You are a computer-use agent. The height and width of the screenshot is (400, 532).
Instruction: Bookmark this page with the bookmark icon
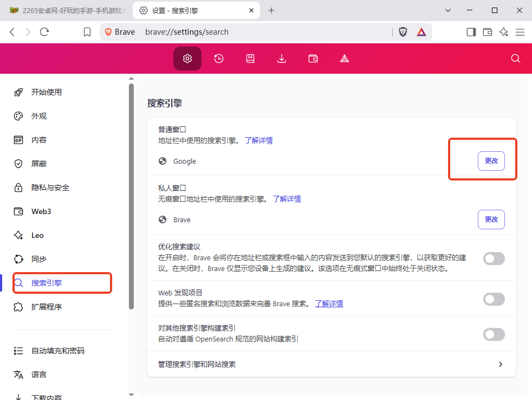87,32
